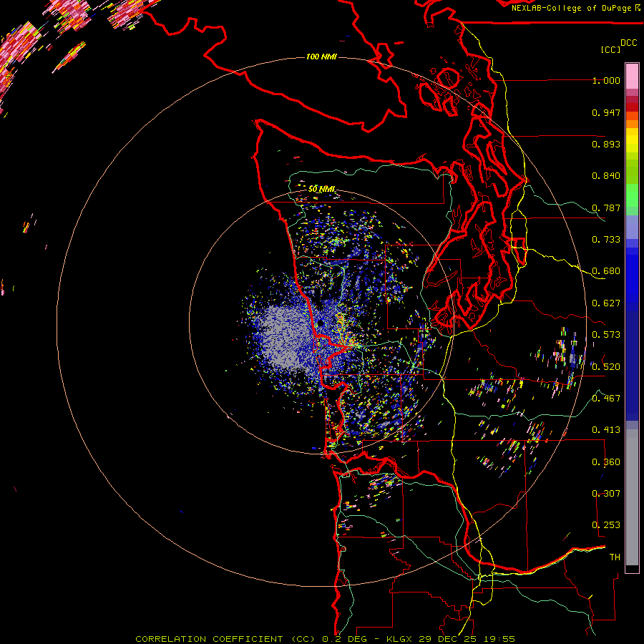The width and height of the screenshot is (644, 644).
Task: Click the [CC] units label
Action: (611, 49)
